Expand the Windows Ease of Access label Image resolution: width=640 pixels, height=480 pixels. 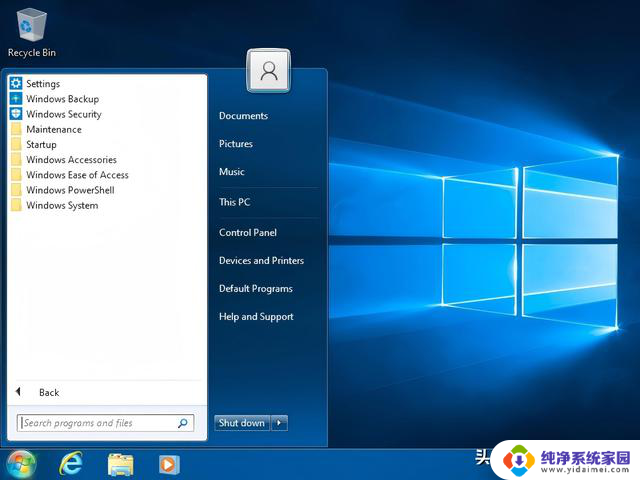pyautogui.click(x=77, y=175)
